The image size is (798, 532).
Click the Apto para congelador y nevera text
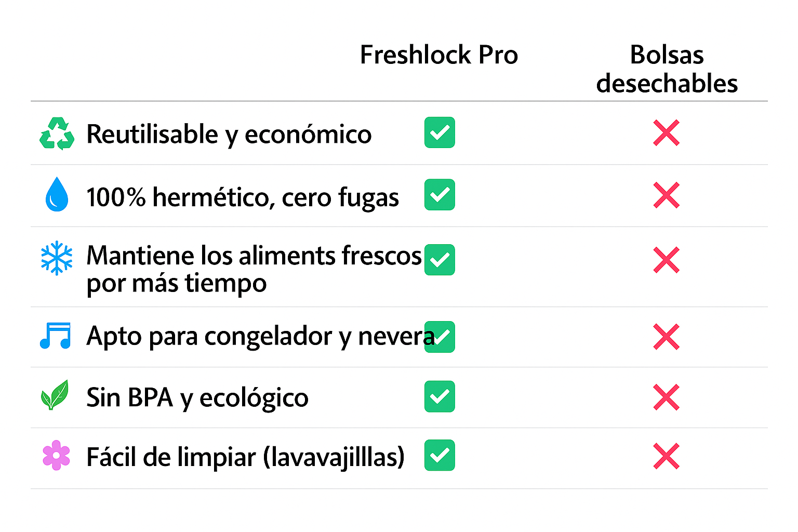point(261,336)
